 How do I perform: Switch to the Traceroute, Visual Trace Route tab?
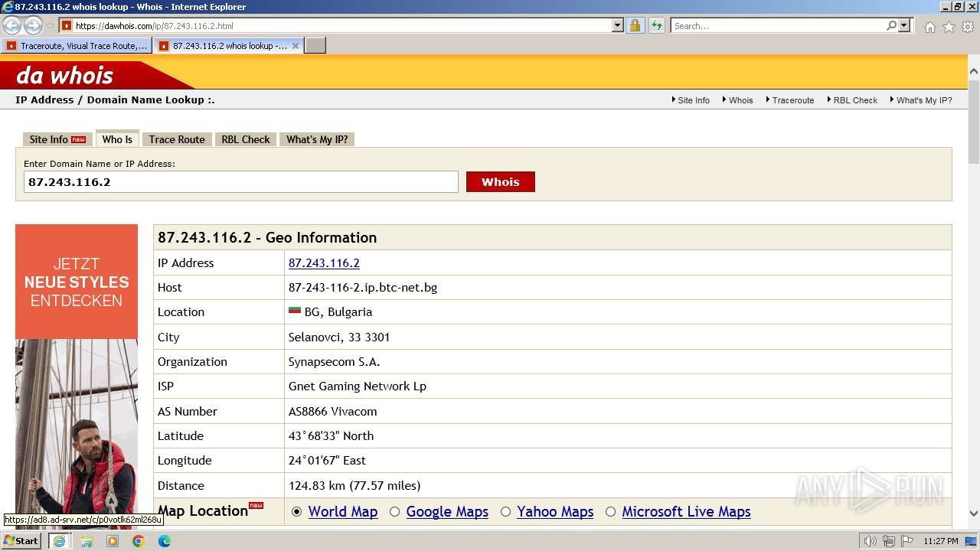76,46
